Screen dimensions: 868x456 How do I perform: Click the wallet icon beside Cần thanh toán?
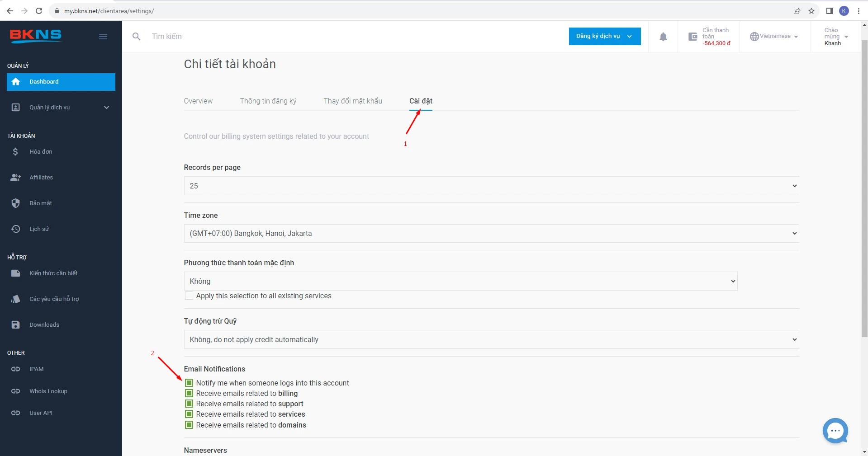[693, 37]
